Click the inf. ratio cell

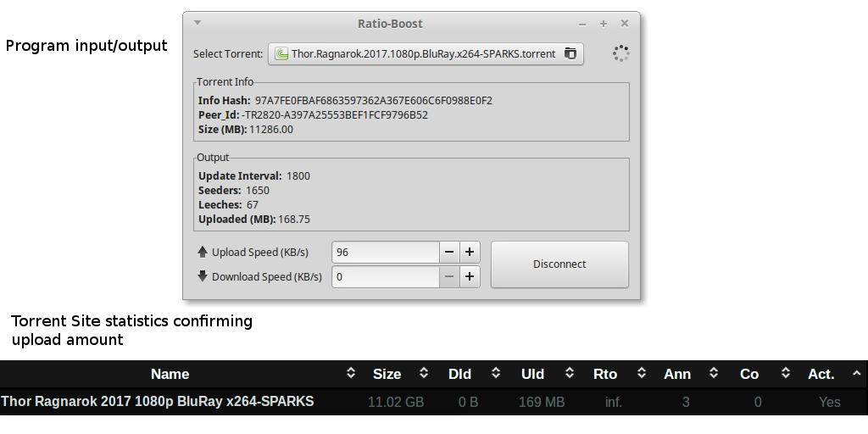click(x=614, y=403)
